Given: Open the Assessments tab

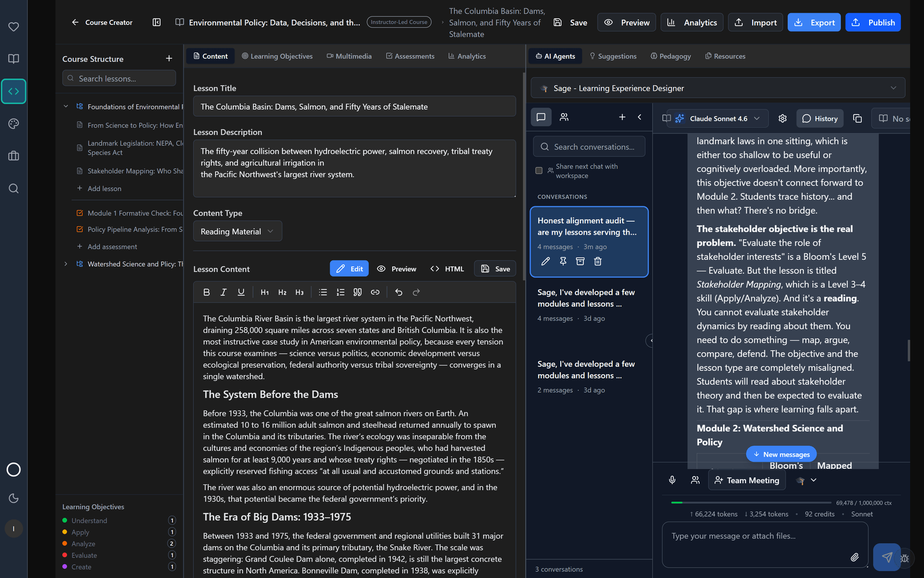Looking at the screenshot, I should (x=410, y=56).
